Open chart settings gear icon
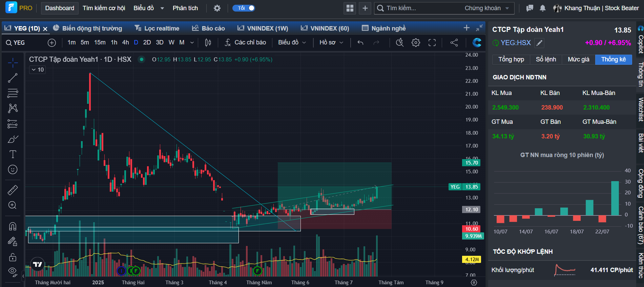644x287 pixels. (x=416, y=42)
